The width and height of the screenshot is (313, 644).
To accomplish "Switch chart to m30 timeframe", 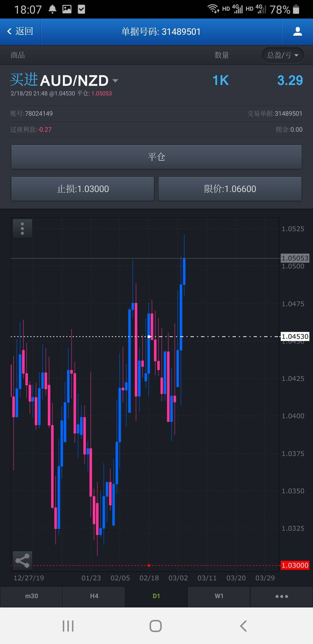I will [x=31, y=596].
